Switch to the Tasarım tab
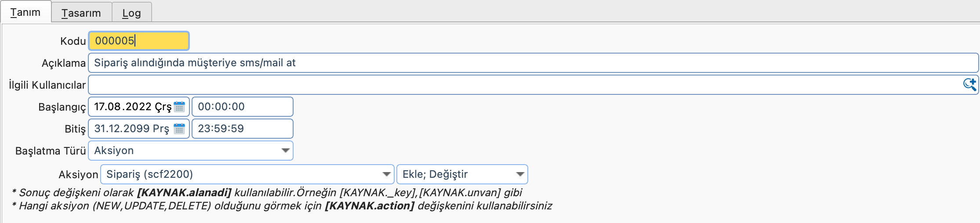This screenshot has width=980, height=223. click(x=81, y=13)
